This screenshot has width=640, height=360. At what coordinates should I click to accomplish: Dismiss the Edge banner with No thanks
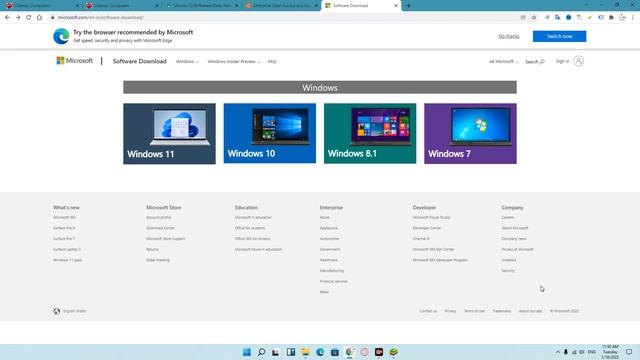(x=509, y=36)
